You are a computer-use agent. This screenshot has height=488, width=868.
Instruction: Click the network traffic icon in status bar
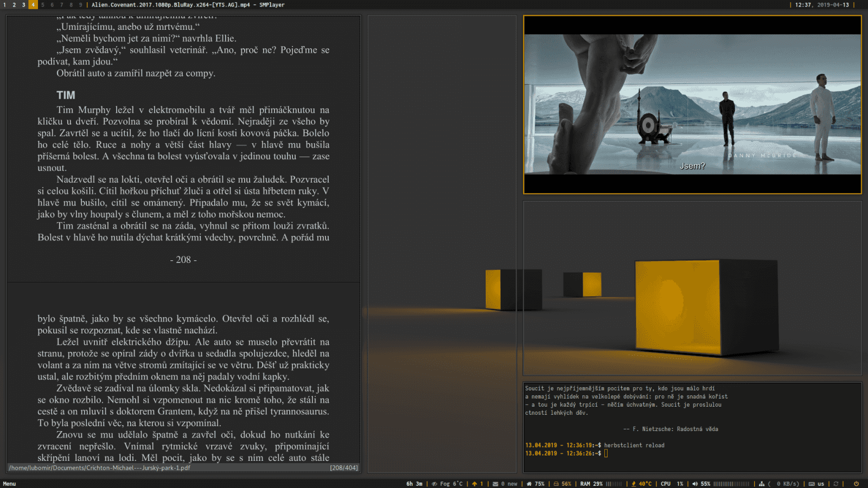(762, 483)
